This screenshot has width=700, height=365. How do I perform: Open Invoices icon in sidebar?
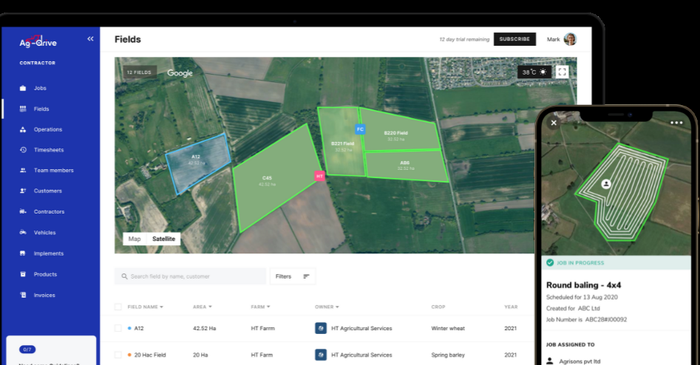tap(23, 295)
